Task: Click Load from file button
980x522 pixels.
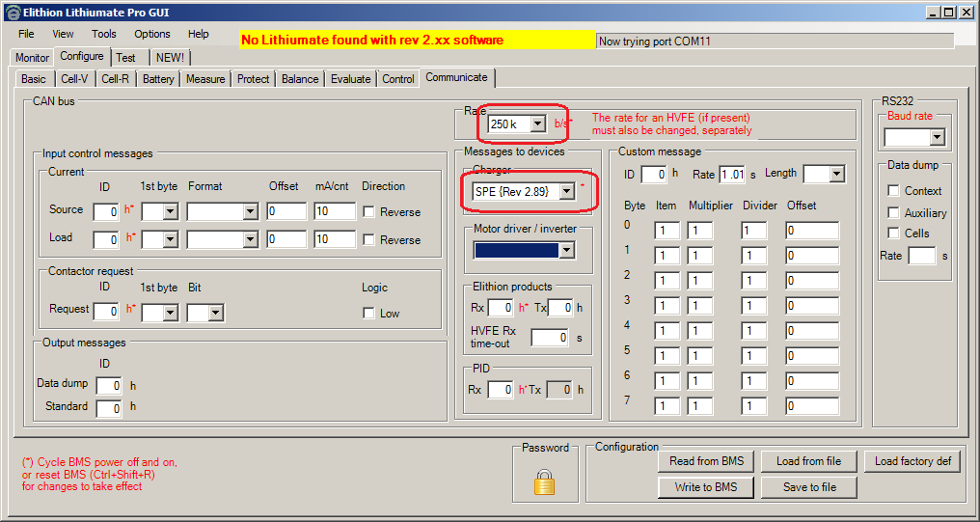Action: 808,461
